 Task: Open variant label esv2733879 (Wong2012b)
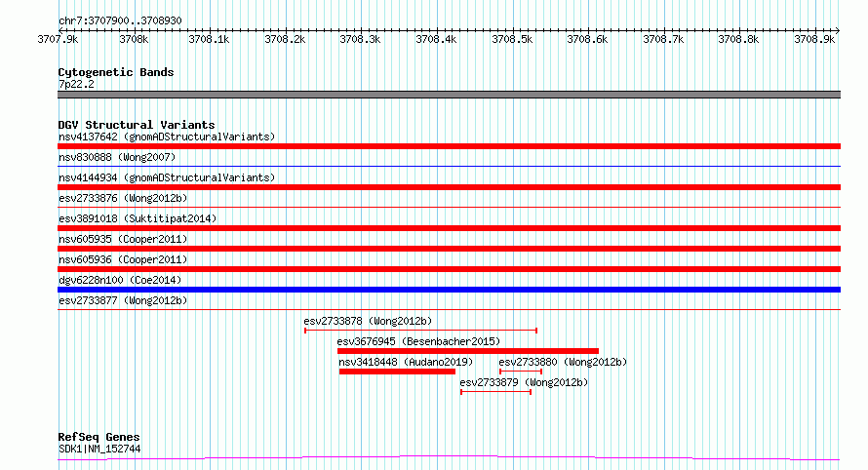[x=524, y=382]
